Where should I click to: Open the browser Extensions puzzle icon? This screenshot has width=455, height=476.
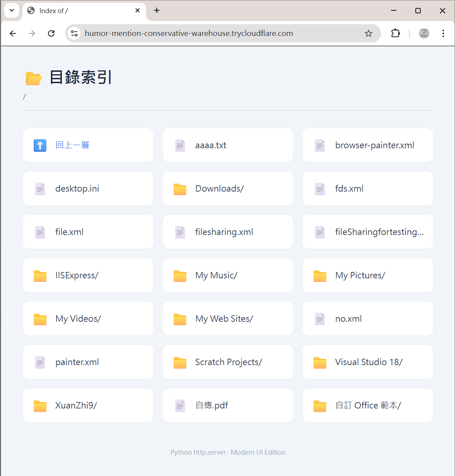coord(395,33)
